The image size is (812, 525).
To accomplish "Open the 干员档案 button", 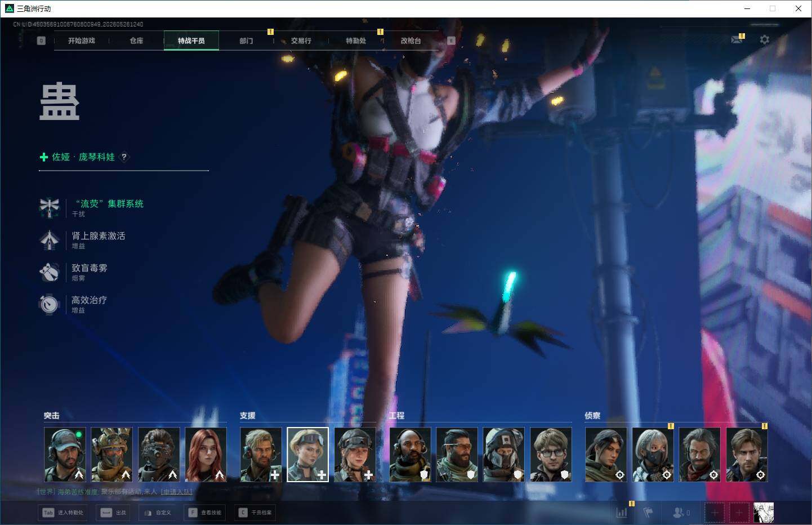I will [x=256, y=513].
